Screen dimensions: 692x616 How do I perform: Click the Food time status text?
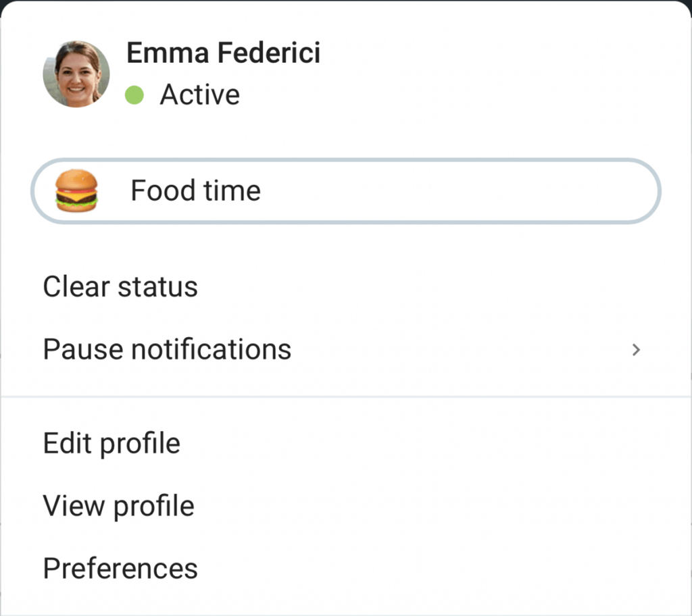[x=195, y=190]
